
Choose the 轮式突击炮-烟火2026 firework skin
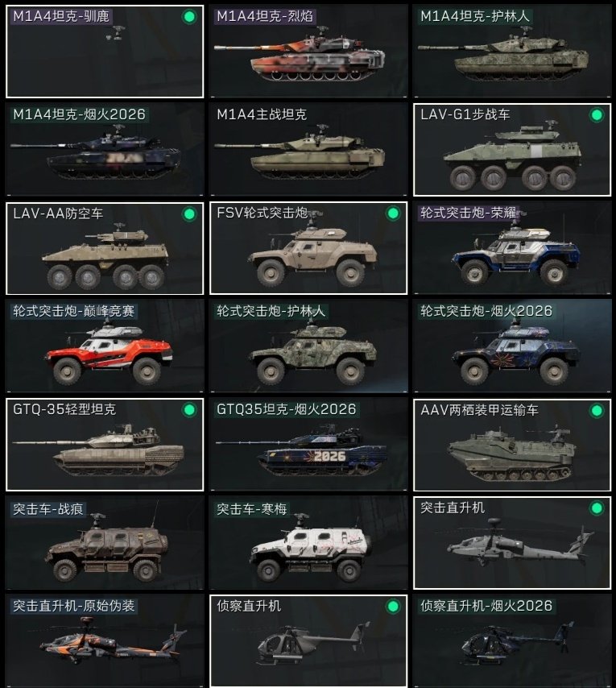(512, 346)
